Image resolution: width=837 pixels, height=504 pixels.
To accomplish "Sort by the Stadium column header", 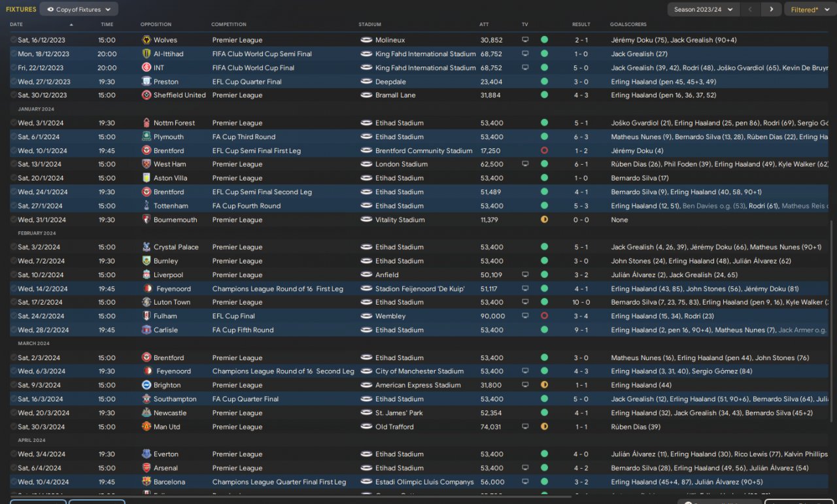I will click(x=369, y=24).
